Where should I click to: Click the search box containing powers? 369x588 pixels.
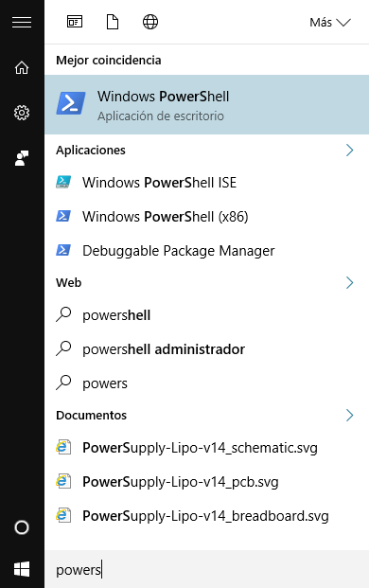(207, 569)
